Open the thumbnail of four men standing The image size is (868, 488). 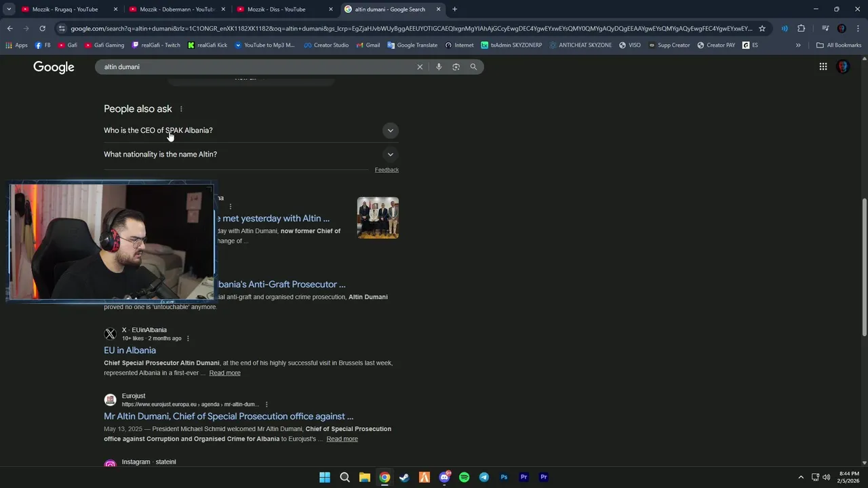(378, 218)
